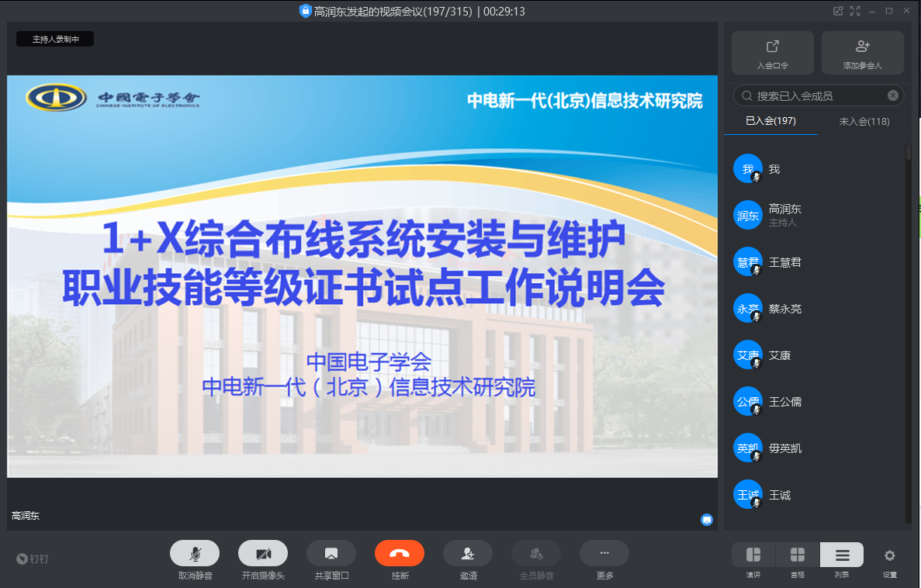Select host 高润东 in the member list
Viewport: 921px width, 588px height.
pos(816,216)
